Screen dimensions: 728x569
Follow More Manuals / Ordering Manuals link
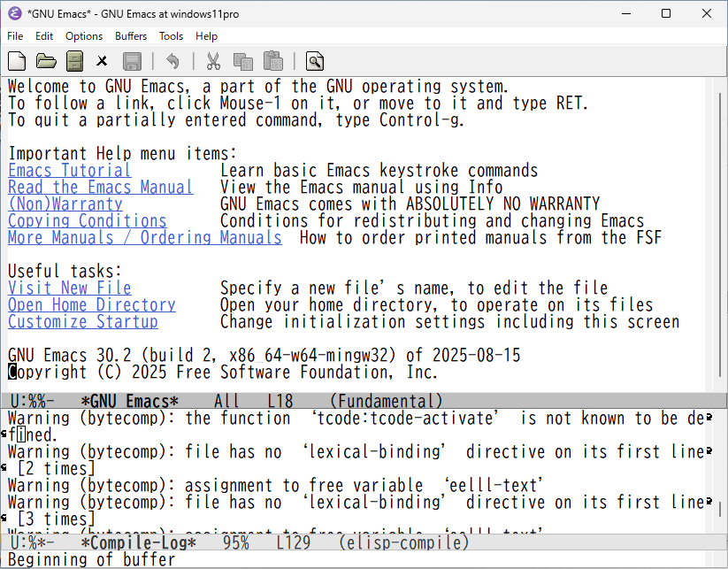[145, 237]
